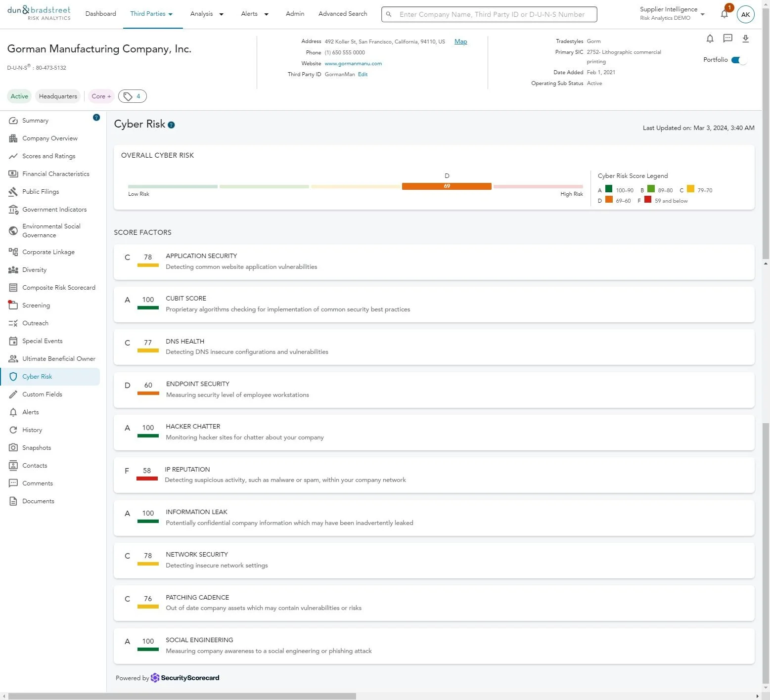Screen dimensions: 770x700
Task: Click the Dun & Bradstreet logo
Action: (x=39, y=13)
